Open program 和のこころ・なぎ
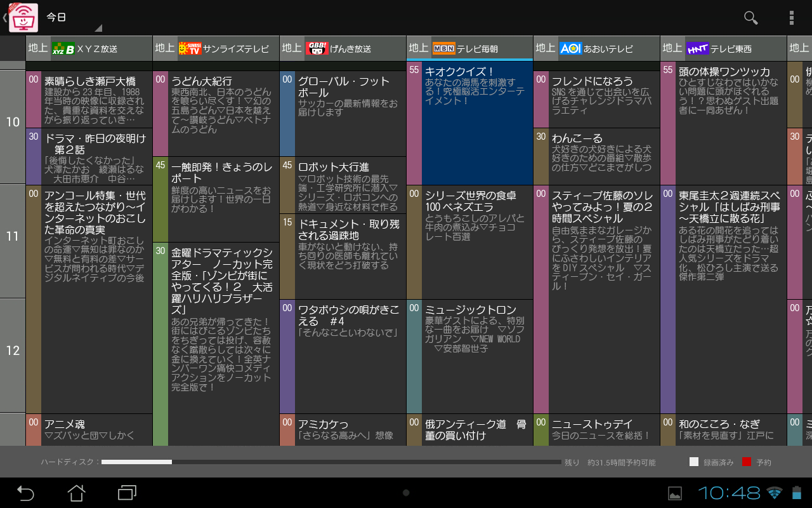 723,430
